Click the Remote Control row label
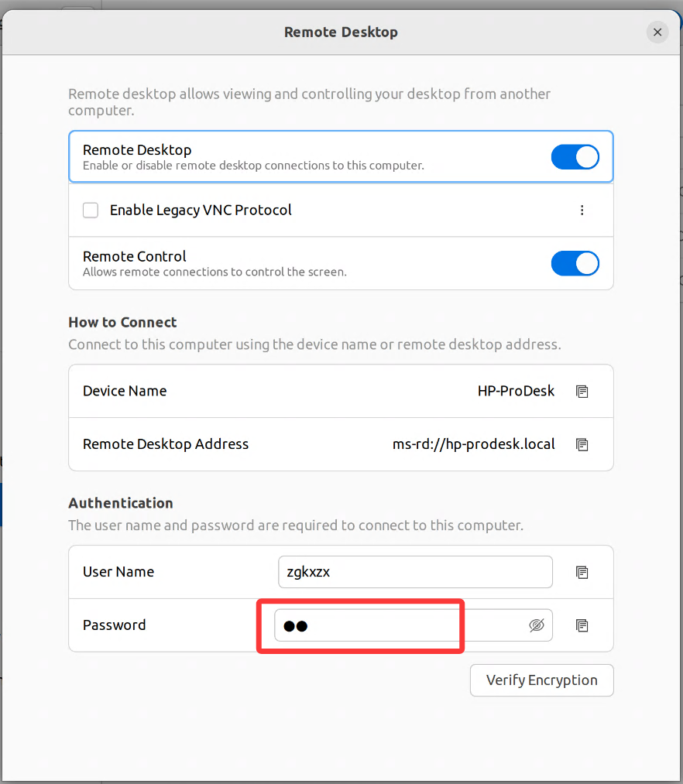 click(135, 256)
